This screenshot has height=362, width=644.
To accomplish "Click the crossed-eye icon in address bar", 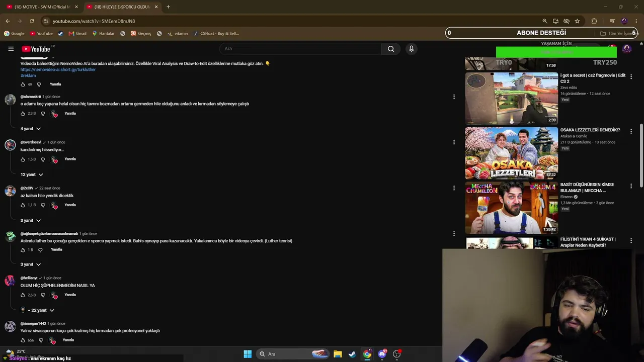I will click(567, 21).
